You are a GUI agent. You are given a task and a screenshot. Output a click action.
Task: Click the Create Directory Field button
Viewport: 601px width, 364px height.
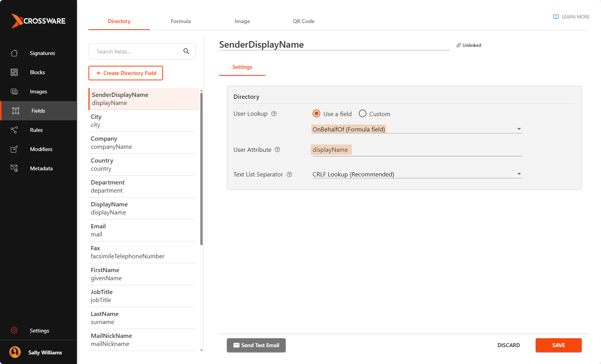click(x=126, y=73)
